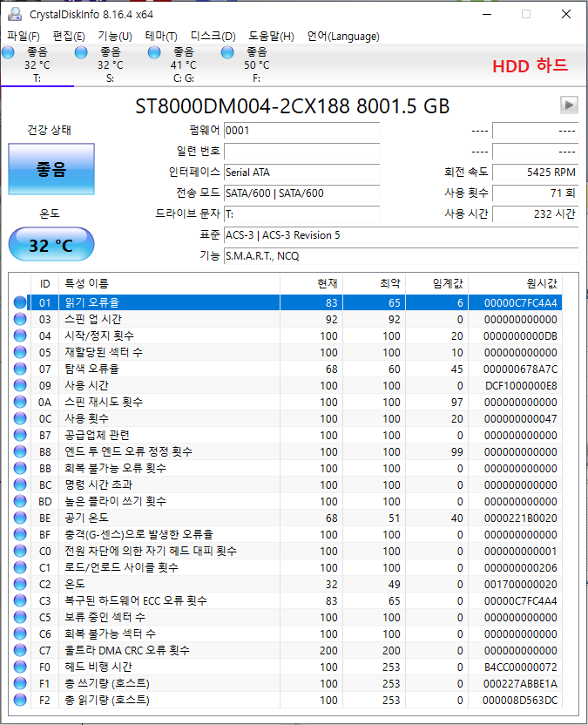This screenshot has width=588, height=725.
Task: Click the 사용 시간 232 시간 field
Action: point(536,213)
